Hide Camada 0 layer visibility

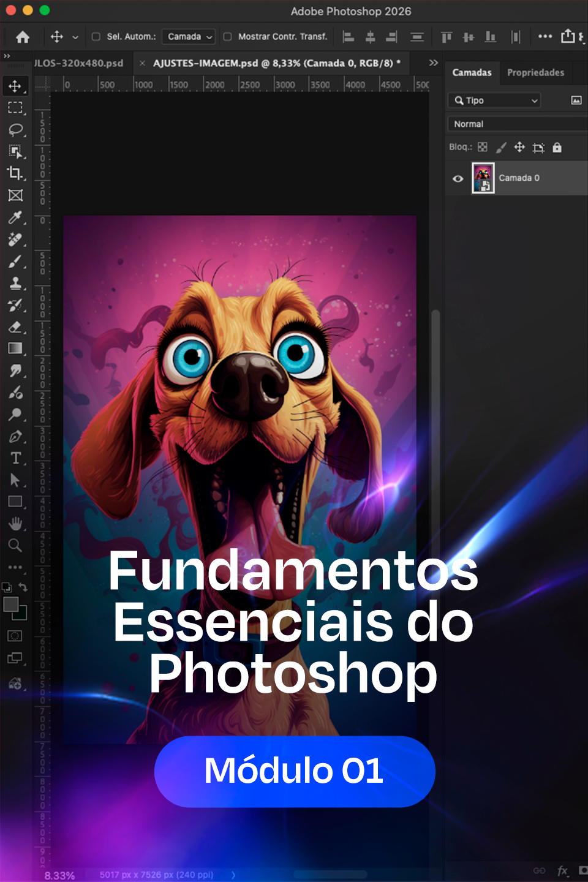pos(458,178)
